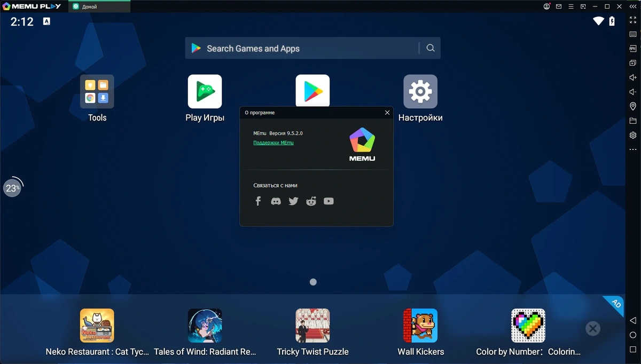Open the multi-instance manager icon

[x=633, y=63]
